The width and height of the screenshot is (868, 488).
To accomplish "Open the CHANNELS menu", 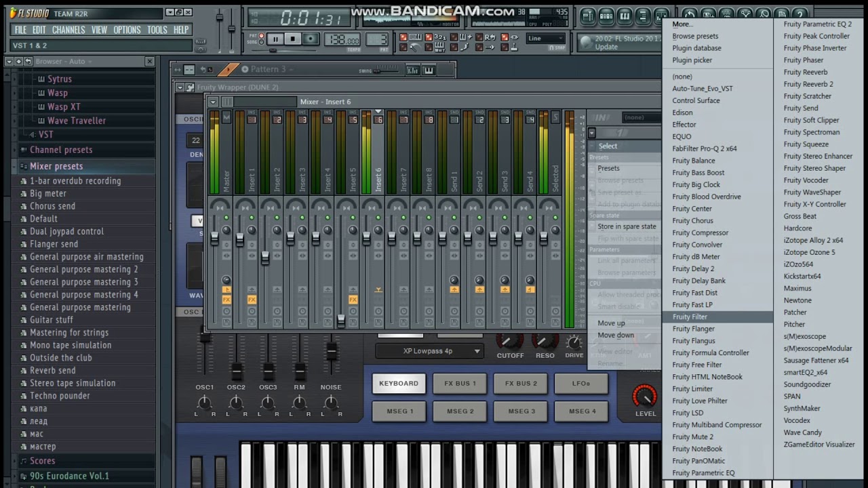I will coord(68,30).
